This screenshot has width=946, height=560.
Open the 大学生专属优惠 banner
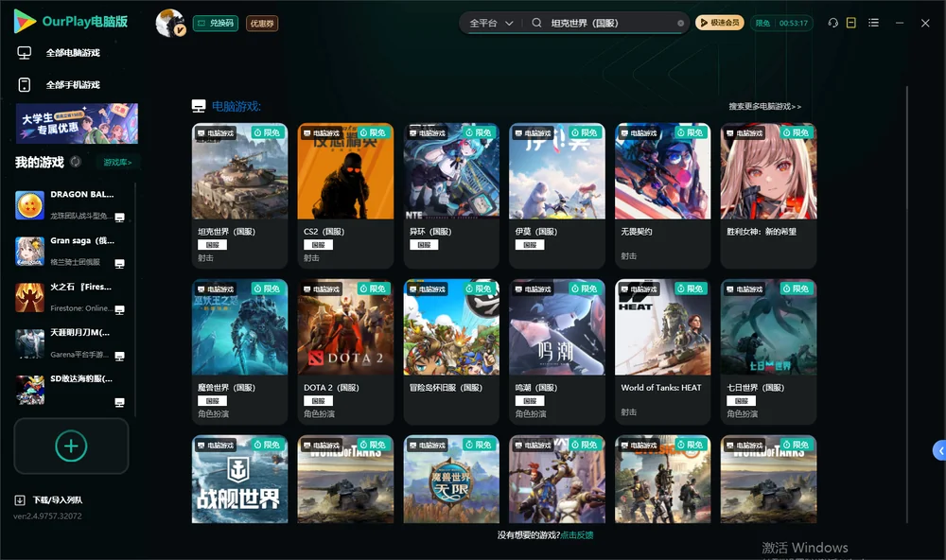pyautogui.click(x=77, y=123)
